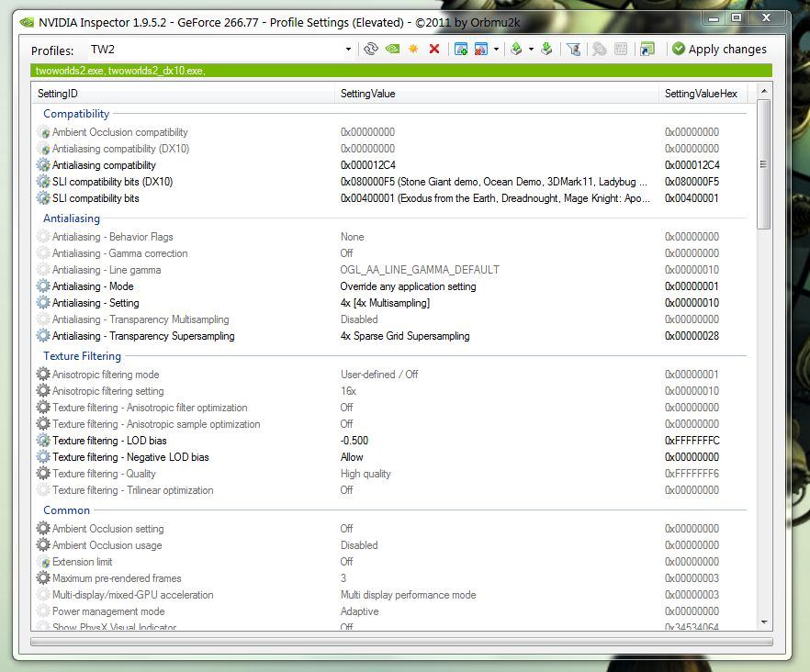Click the OGL_AA_LINE_GAMMA_DEFAULT value
The image size is (810, 672).
tap(420, 270)
